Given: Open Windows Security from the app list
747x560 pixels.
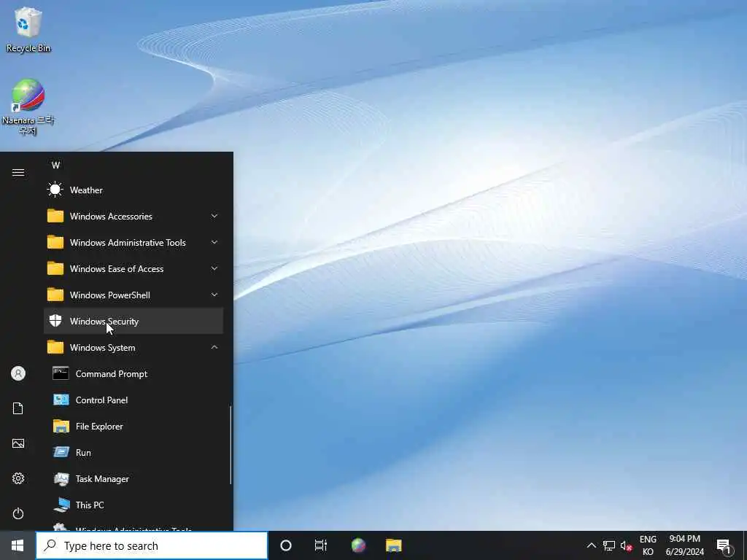Looking at the screenshot, I should point(133,322).
